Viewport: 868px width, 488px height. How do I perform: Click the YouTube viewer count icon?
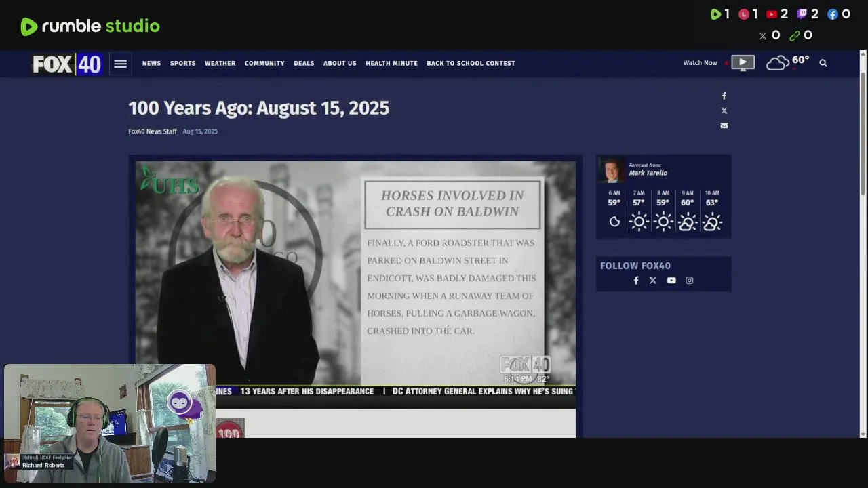[x=772, y=14]
